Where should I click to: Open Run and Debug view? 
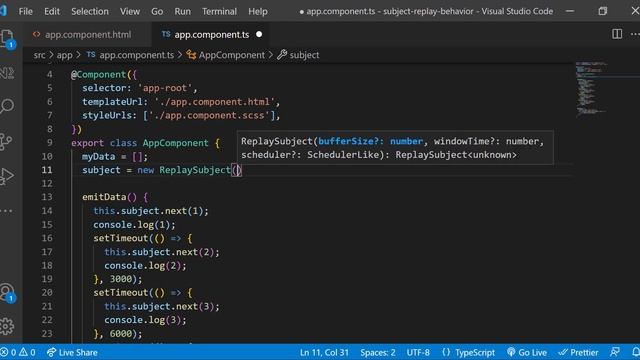(x=7, y=176)
